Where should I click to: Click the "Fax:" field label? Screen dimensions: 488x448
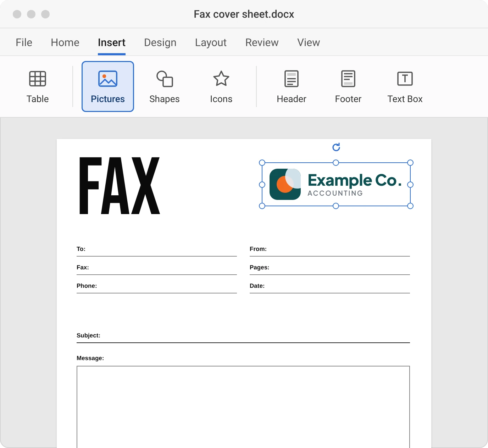tap(83, 267)
